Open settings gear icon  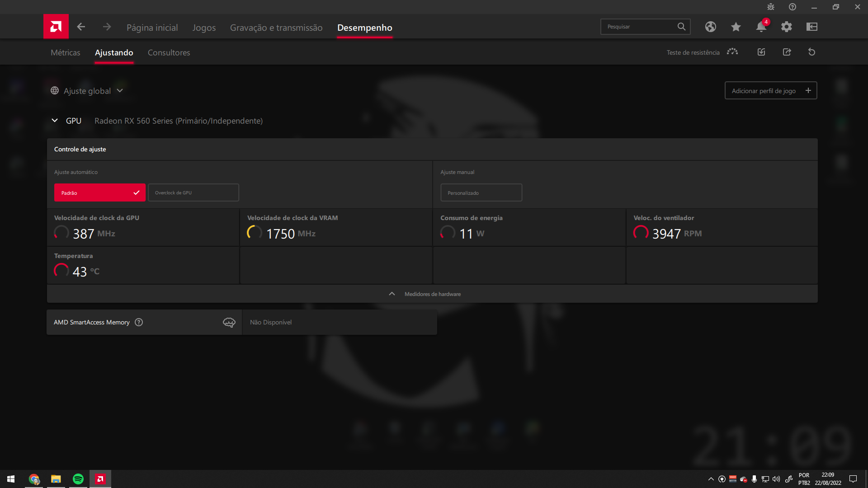click(x=787, y=27)
